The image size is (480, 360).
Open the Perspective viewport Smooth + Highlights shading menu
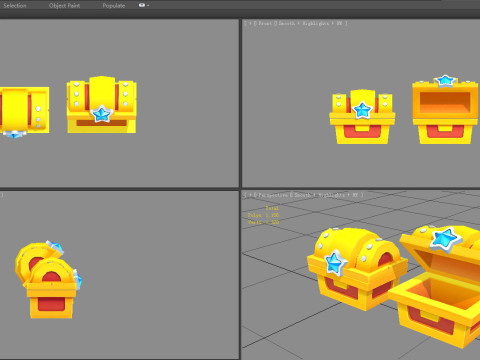[x=327, y=195]
